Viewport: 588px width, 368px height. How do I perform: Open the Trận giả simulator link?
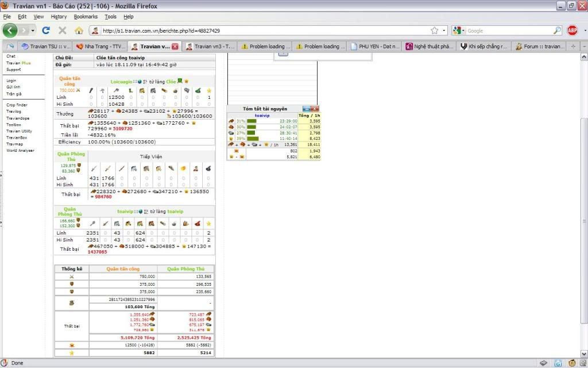[14, 94]
